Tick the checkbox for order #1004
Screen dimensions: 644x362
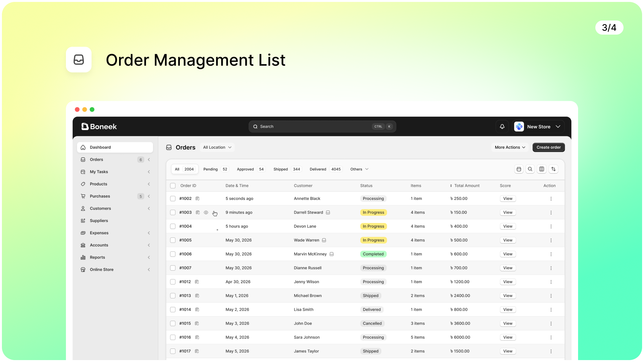[173, 226]
